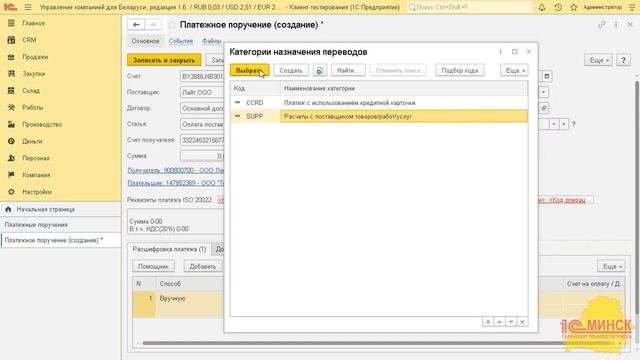Screen dimensions: 640x360
Task: Open dialog options kebab icon
Action: pos(500,52)
